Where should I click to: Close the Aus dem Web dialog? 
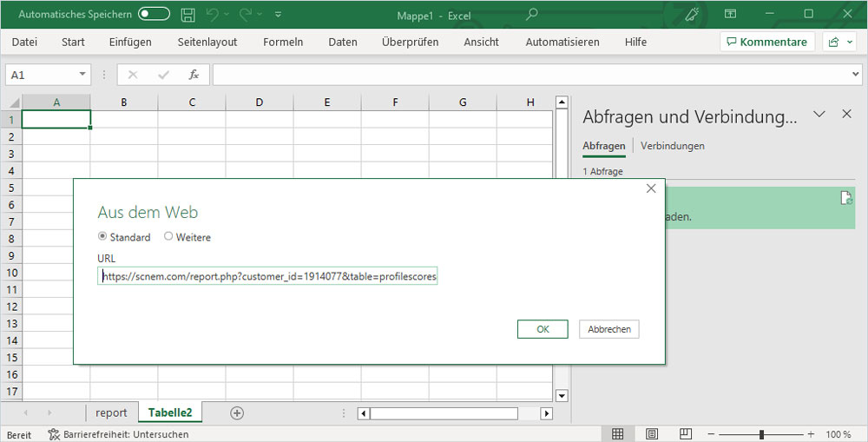[651, 189]
